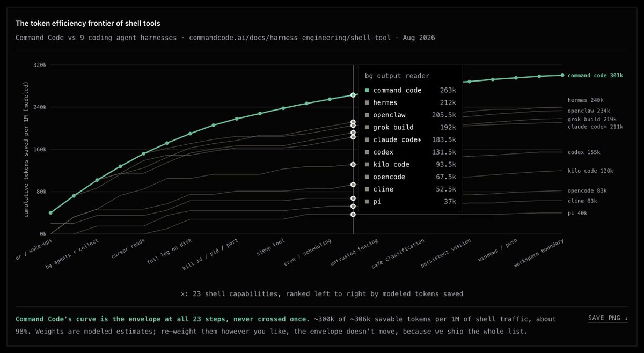644x353 pixels.
Task: Click the "grok build 219k" series end label
Action: (591, 119)
